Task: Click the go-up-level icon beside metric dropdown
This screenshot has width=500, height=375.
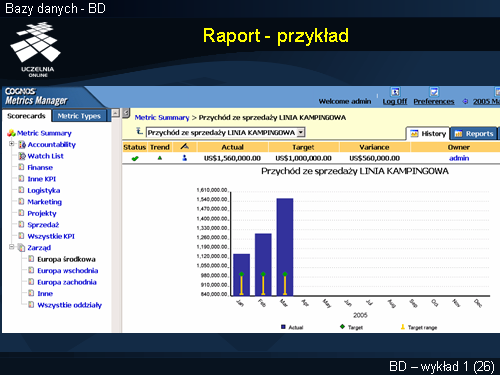Action: click(x=139, y=131)
